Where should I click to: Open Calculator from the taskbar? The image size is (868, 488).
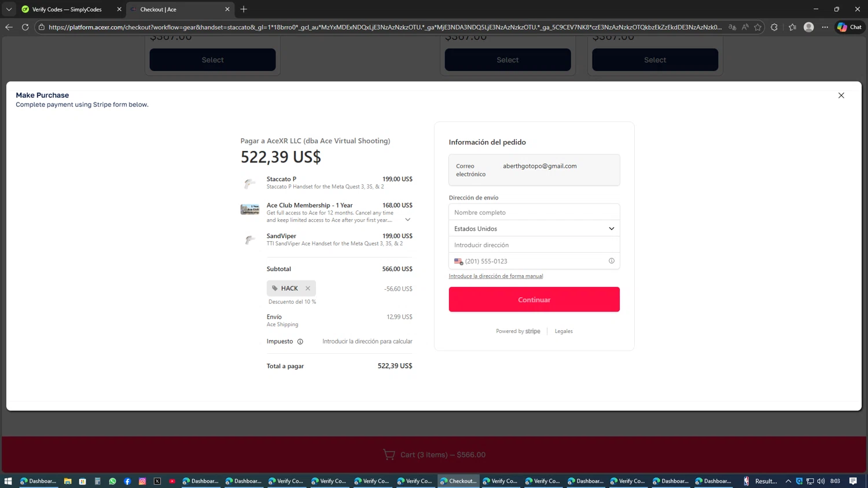[x=98, y=481]
